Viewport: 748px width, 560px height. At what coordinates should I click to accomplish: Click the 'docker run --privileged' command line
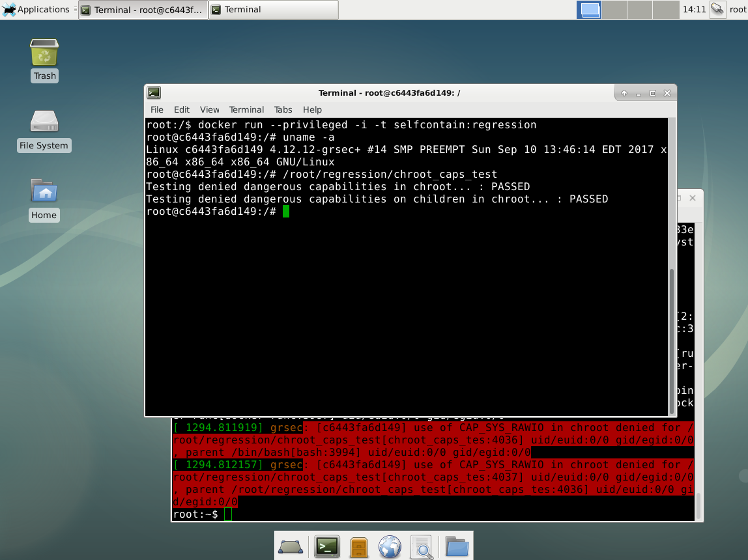[x=341, y=125]
